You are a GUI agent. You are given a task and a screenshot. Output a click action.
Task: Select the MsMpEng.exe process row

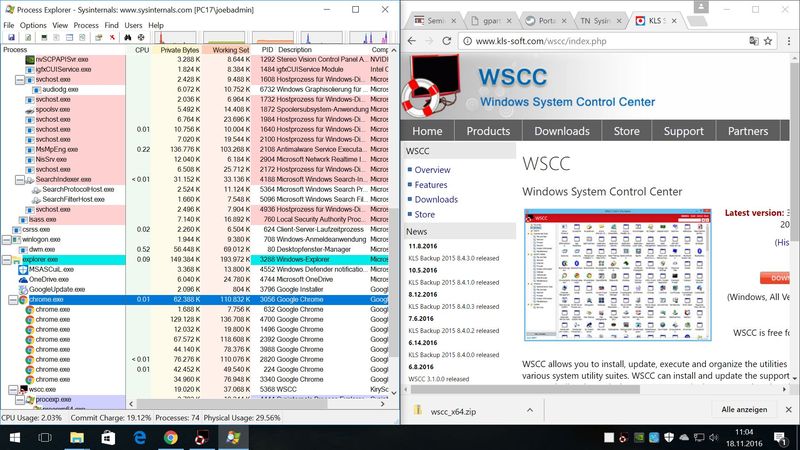tap(194, 149)
